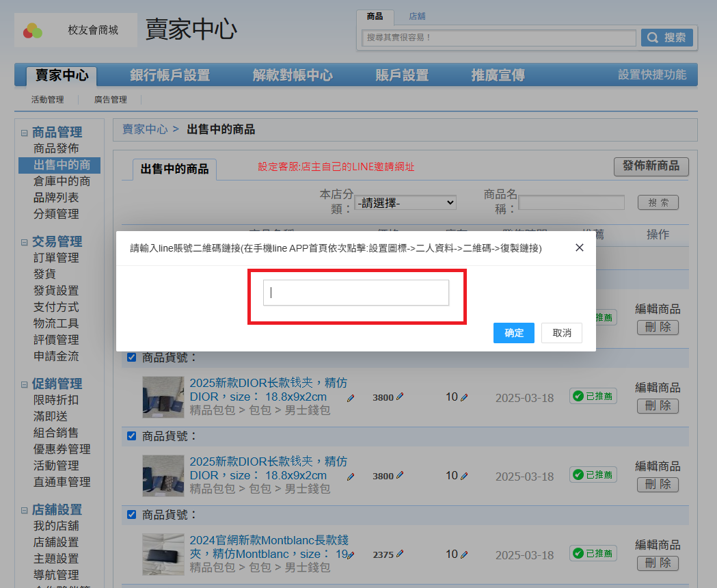Focus the LINE QR link input field
The width and height of the screenshot is (717, 588).
click(x=355, y=293)
